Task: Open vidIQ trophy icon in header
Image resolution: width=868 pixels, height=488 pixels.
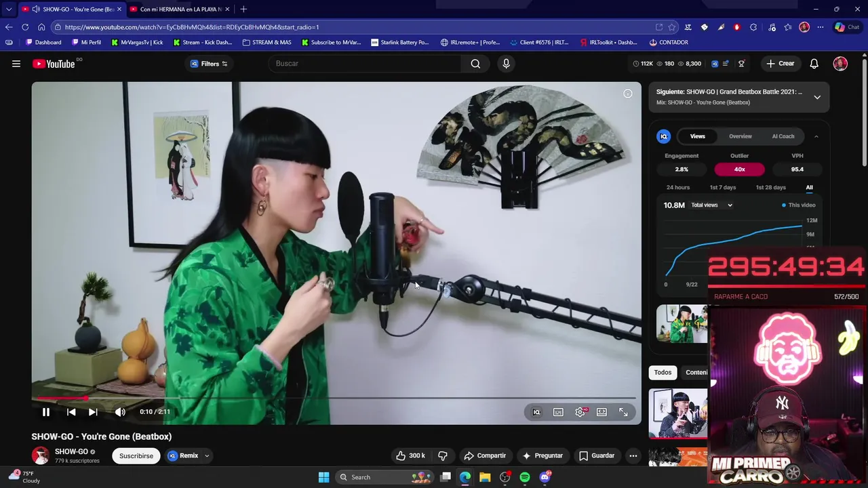Action: click(x=741, y=64)
